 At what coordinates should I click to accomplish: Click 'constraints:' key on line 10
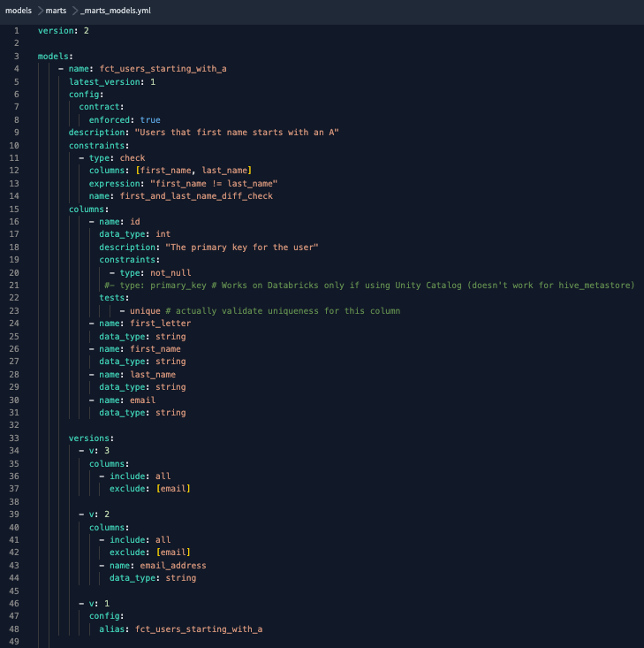coord(99,146)
